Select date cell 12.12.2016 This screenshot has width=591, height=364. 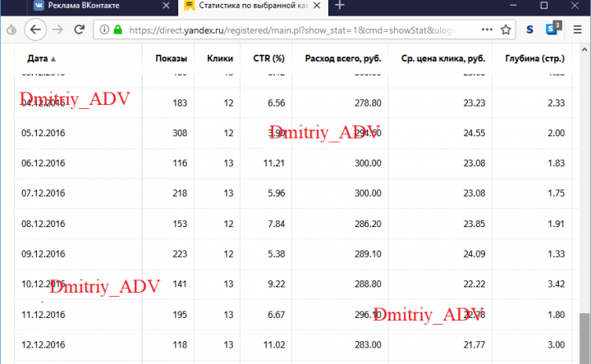point(43,345)
